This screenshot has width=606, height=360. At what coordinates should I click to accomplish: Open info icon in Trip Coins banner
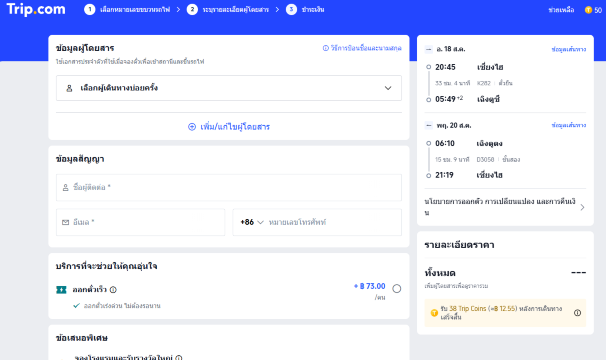point(577,313)
